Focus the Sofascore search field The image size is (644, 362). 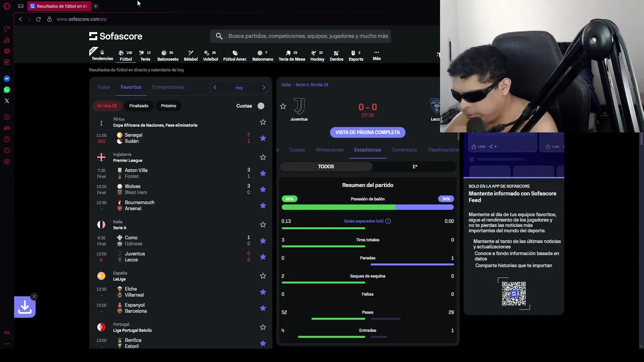click(300, 36)
